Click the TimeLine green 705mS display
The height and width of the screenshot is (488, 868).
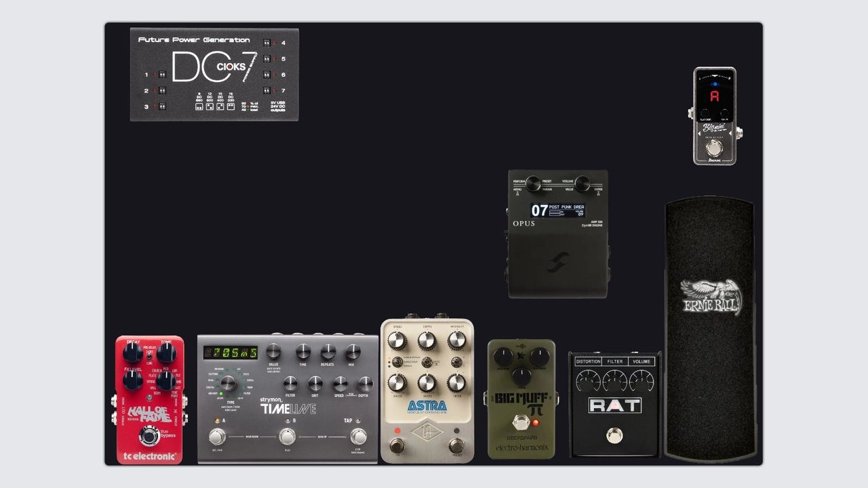click(231, 352)
